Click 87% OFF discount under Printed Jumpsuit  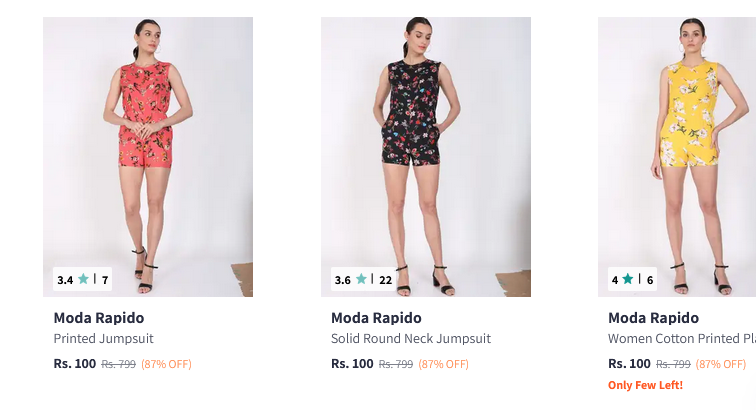click(166, 364)
